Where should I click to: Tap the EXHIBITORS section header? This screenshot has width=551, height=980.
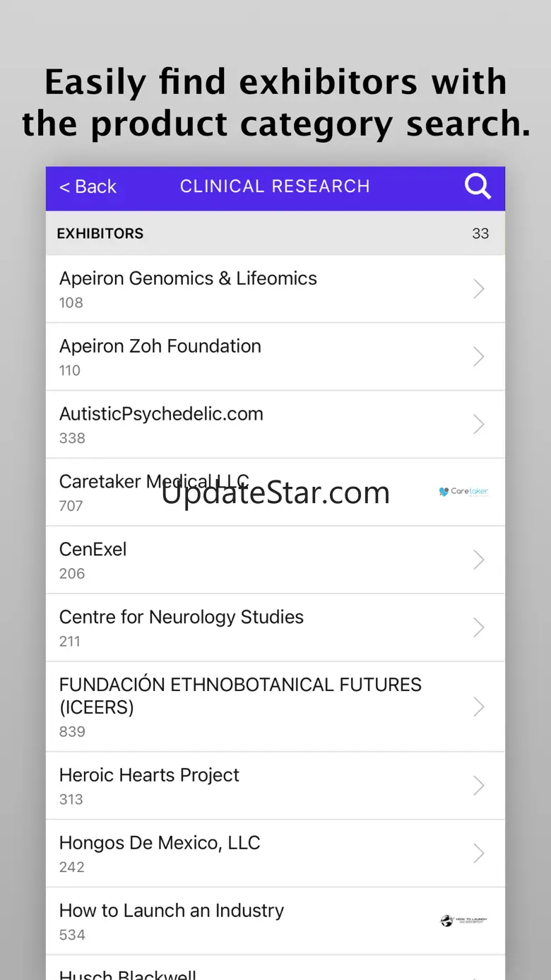100,233
